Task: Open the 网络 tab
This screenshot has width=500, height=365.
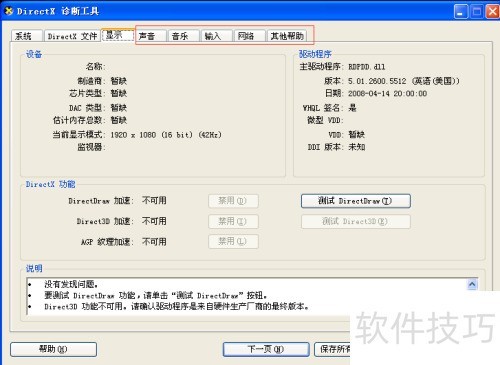Action: tap(249, 36)
